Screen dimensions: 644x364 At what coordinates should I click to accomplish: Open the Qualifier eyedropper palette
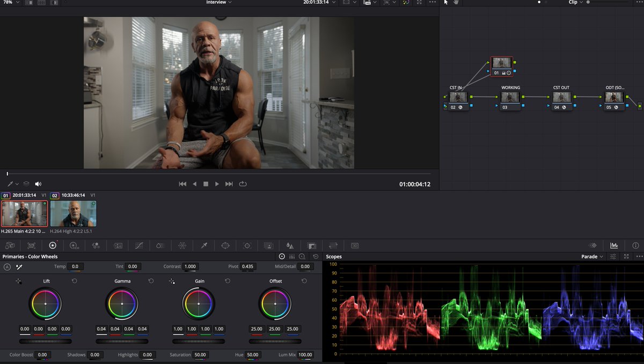(204, 245)
